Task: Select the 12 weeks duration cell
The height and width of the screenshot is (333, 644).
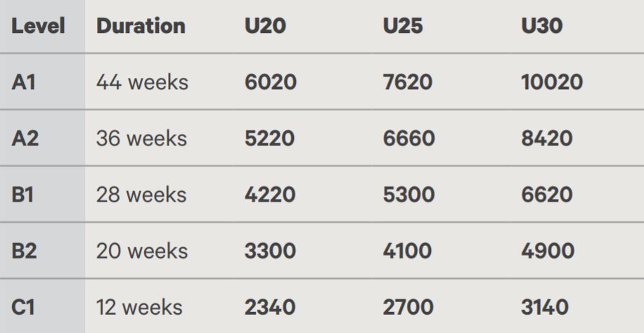Action: coord(139,307)
